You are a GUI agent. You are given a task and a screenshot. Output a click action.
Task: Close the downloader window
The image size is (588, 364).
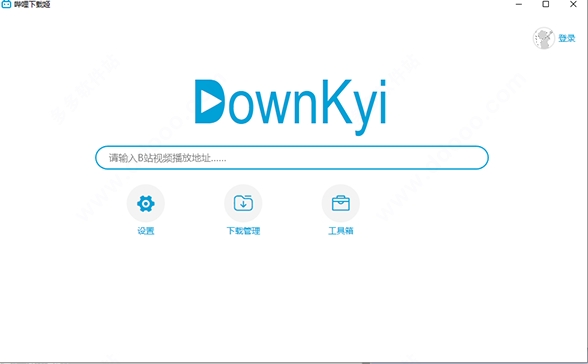573,4
